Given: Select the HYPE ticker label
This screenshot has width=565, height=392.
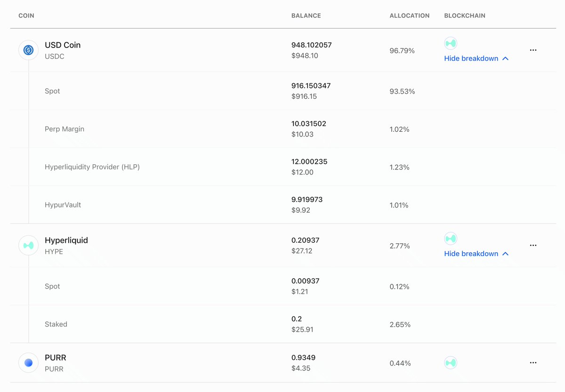Looking at the screenshot, I should click(54, 252).
